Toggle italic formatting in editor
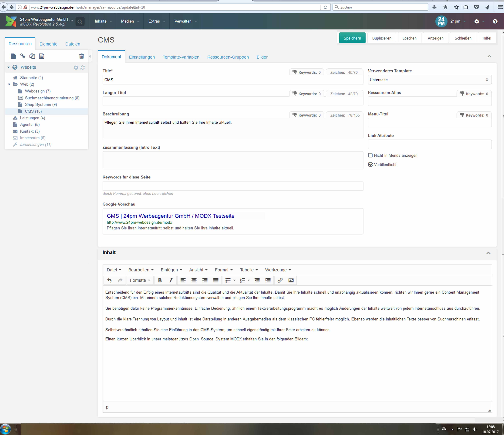The image size is (504, 435). pyautogui.click(x=171, y=280)
